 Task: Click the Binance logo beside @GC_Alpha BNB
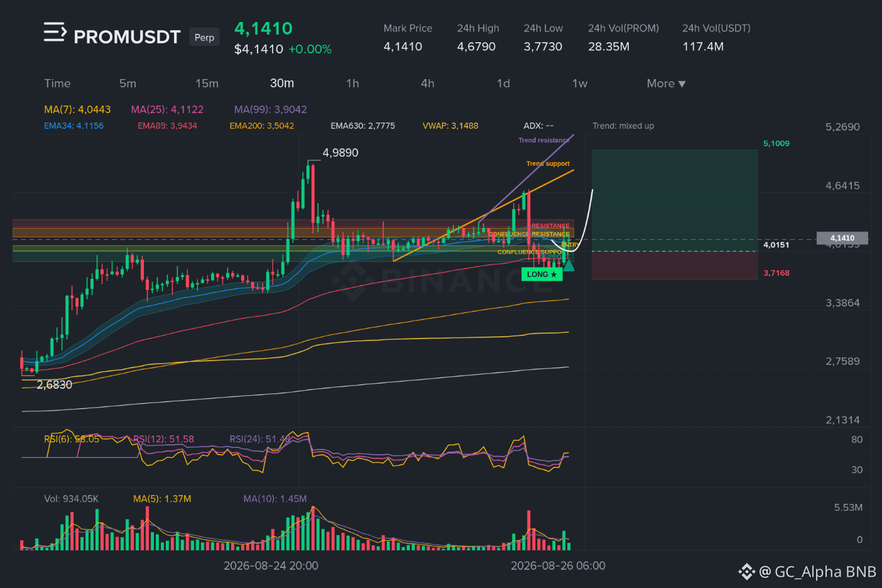tap(746, 572)
